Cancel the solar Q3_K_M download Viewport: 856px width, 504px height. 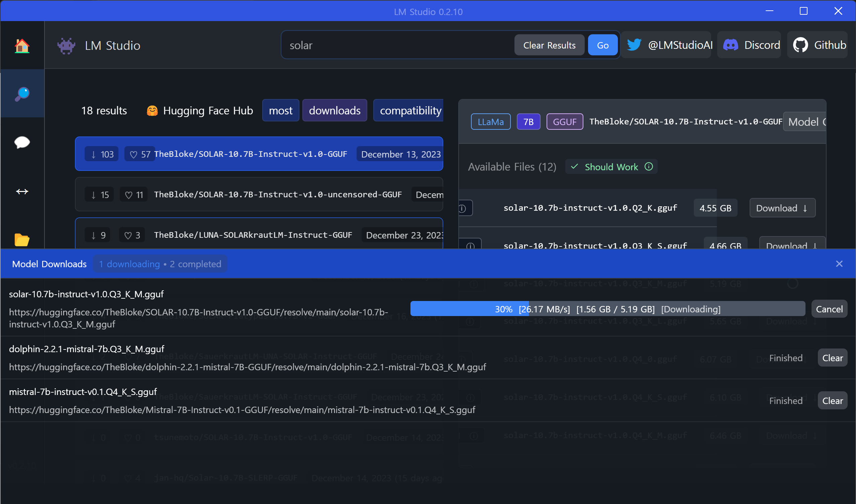click(x=829, y=309)
